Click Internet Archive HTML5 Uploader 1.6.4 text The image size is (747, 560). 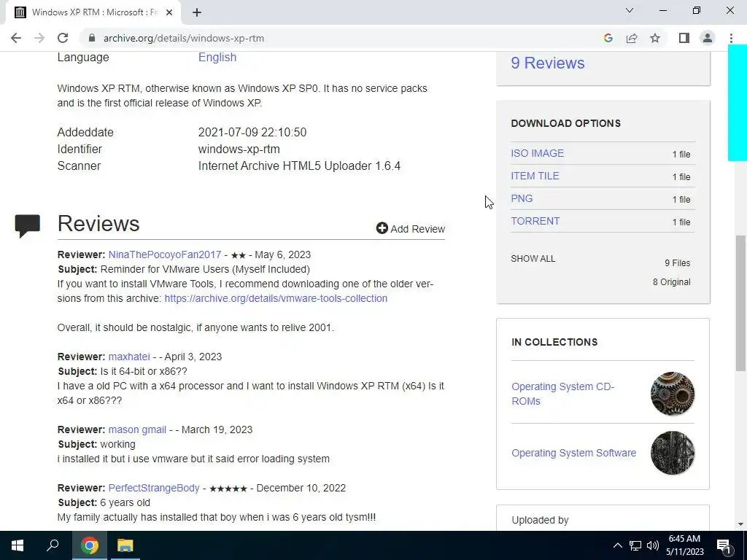tap(299, 166)
